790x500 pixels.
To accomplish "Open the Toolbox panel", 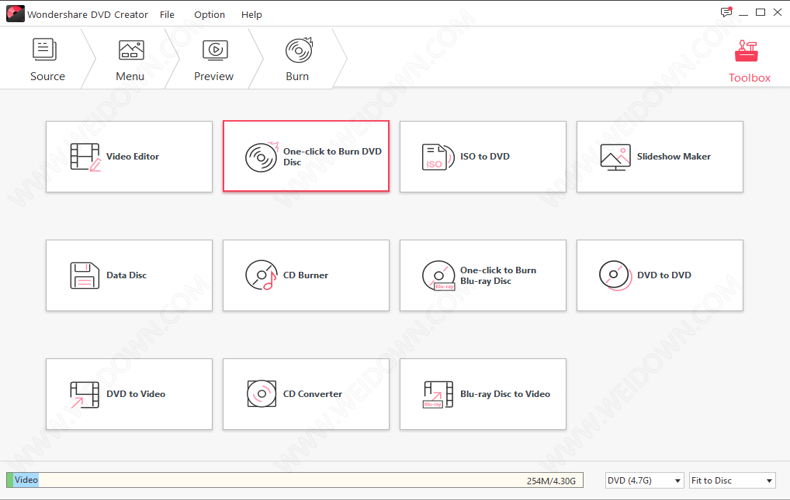I will coord(748,60).
